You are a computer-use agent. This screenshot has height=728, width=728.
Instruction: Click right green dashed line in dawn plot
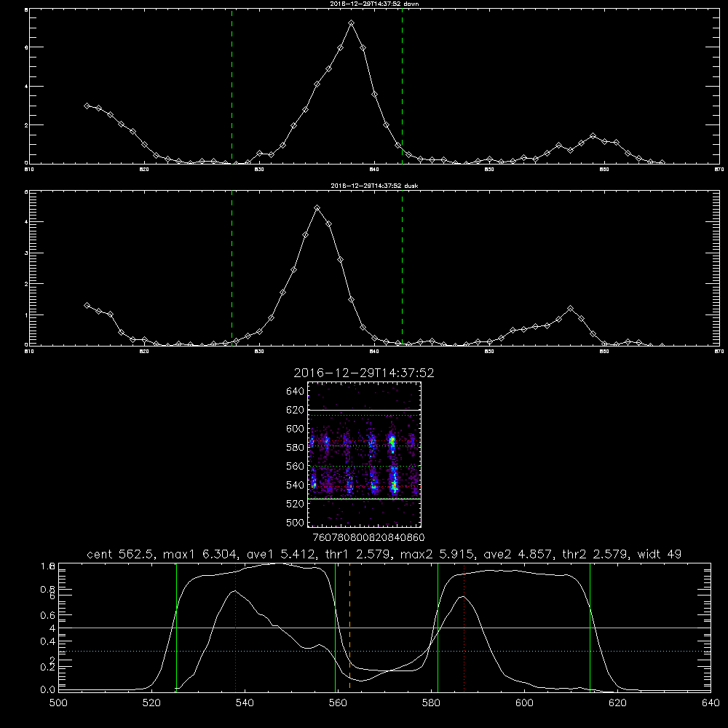[402, 87]
